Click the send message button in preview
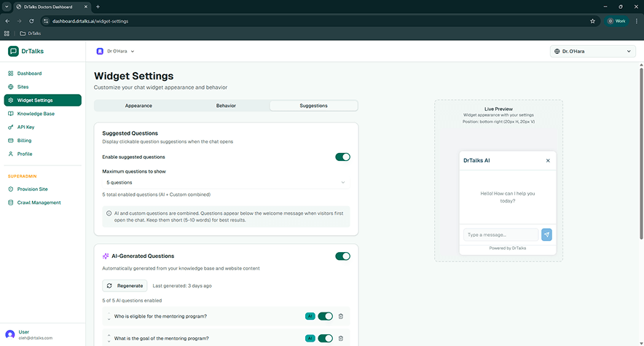Viewport: 644px width, 346px height. (x=546, y=235)
